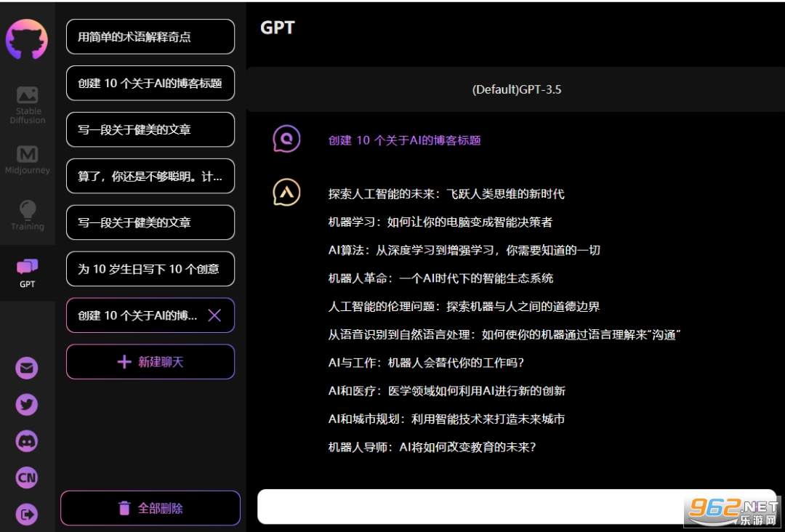Open the Training section
This screenshot has height=532, width=785.
pyautogui.click(x=27, y=215)
